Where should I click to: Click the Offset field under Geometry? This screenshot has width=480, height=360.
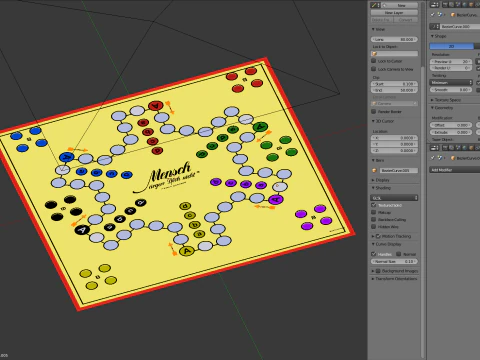(451, 125)
